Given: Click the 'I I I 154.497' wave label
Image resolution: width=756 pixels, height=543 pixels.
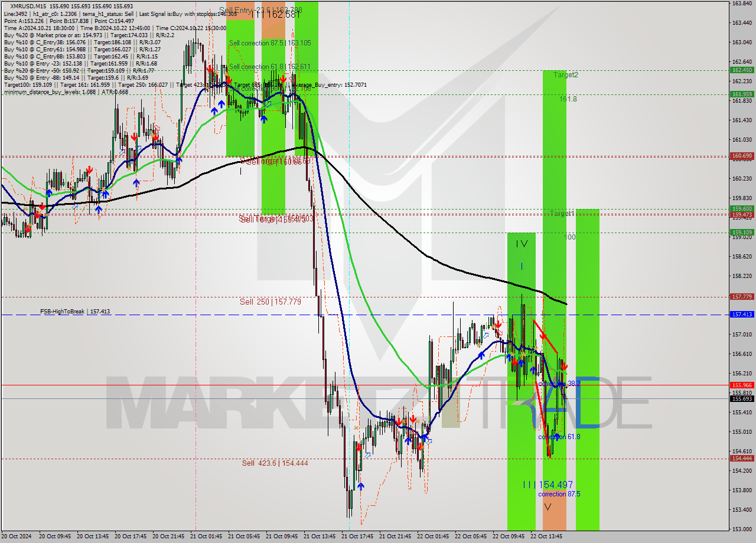Looking at the screenshot, I should (548, 485).
